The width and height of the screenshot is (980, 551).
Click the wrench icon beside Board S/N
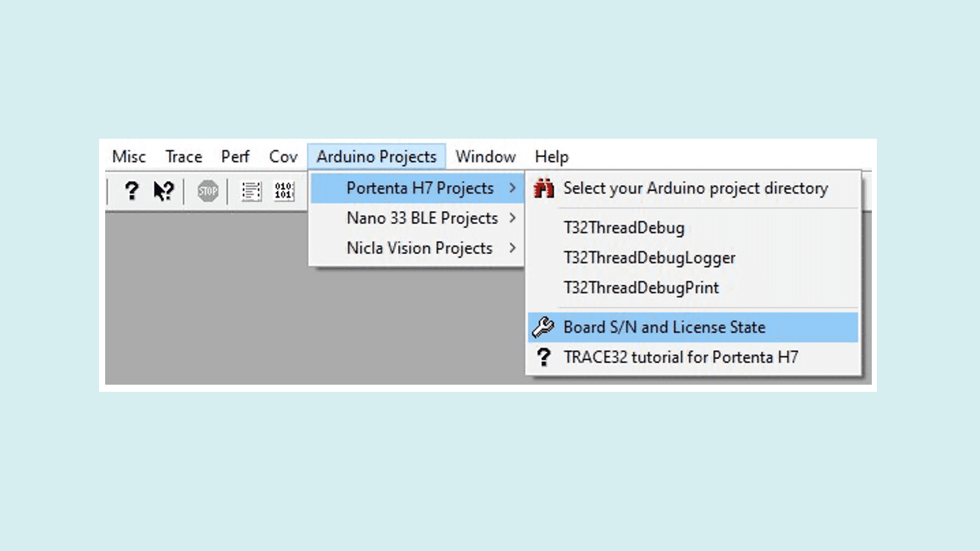point(543,327)
